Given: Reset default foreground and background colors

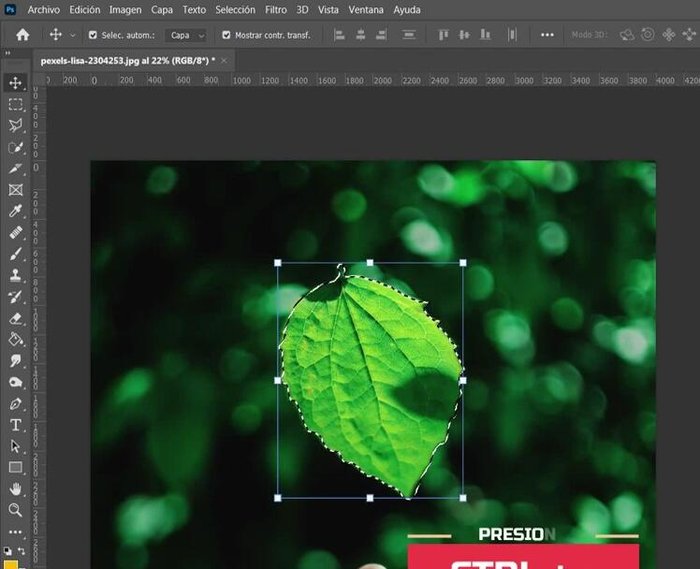Looking at the screenshot, I should click(x=8, y=551).
